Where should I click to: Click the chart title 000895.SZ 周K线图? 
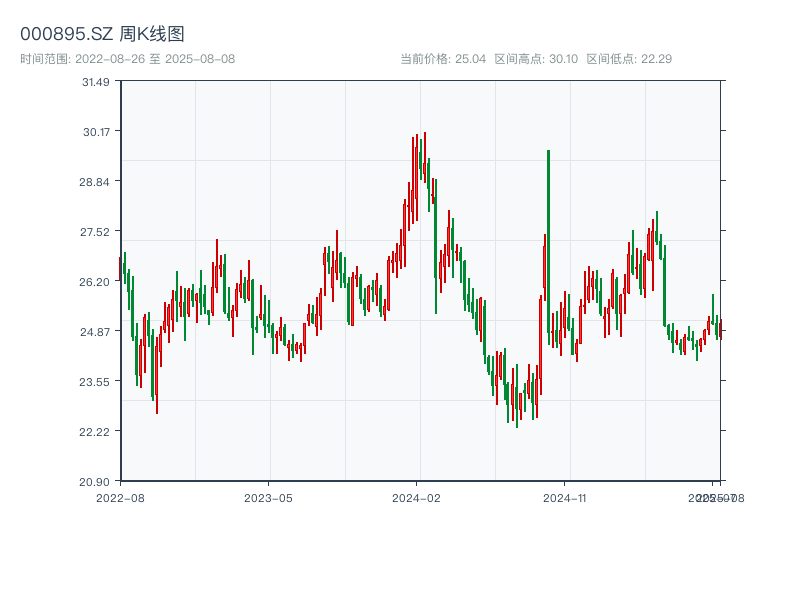click(x=102, y=34)
